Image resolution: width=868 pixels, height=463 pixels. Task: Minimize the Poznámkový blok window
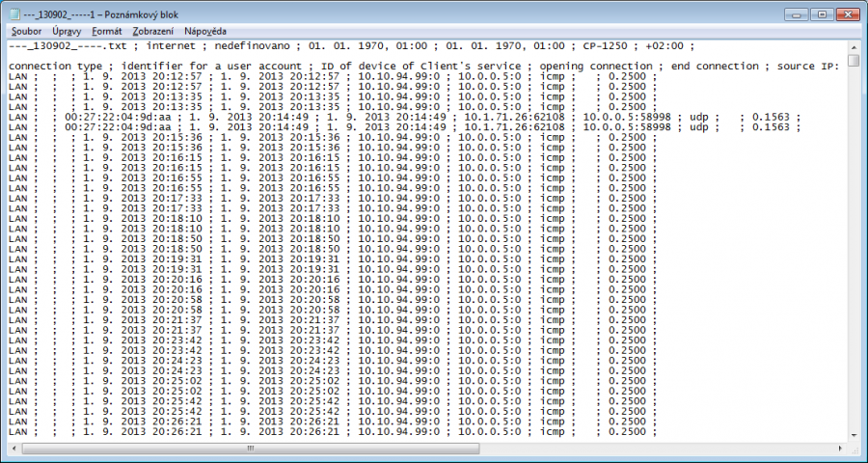click(798, 15)
